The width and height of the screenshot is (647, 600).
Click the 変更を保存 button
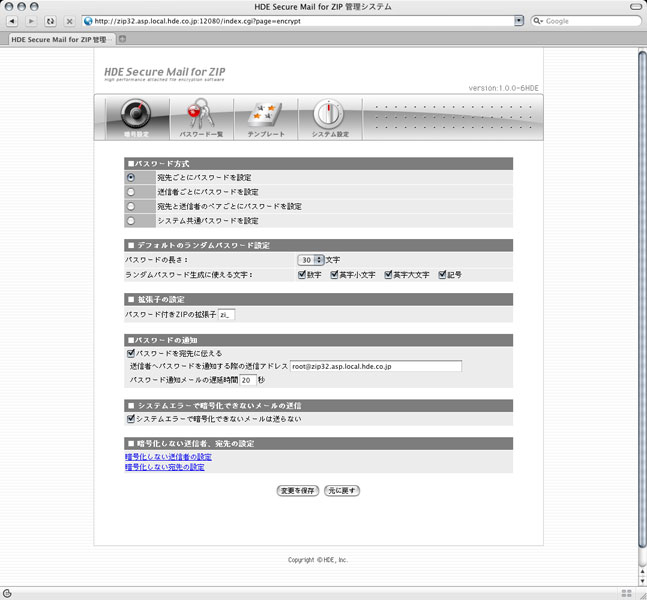tap(298, 491)
